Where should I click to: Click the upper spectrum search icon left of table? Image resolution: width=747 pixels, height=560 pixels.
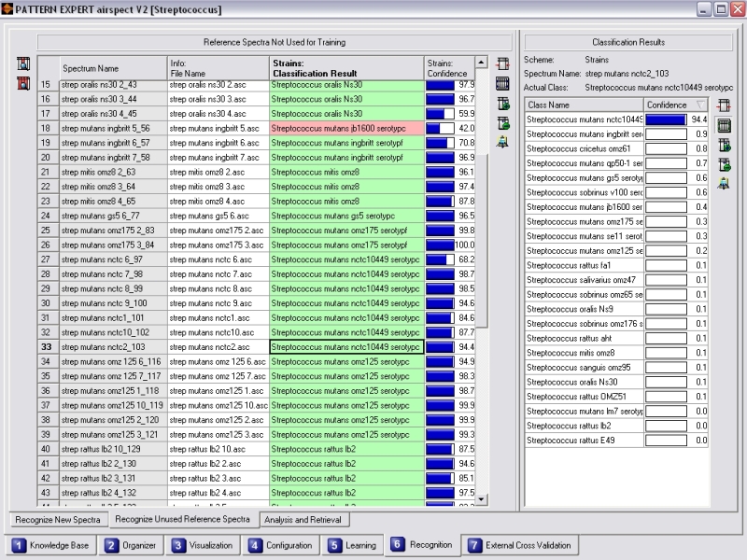pyautogui.click(x=23, y=64)
